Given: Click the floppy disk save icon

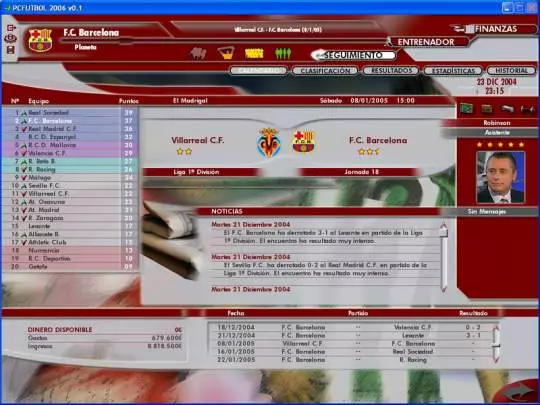Looking at the screenshot, I should [x=11, y=50].
